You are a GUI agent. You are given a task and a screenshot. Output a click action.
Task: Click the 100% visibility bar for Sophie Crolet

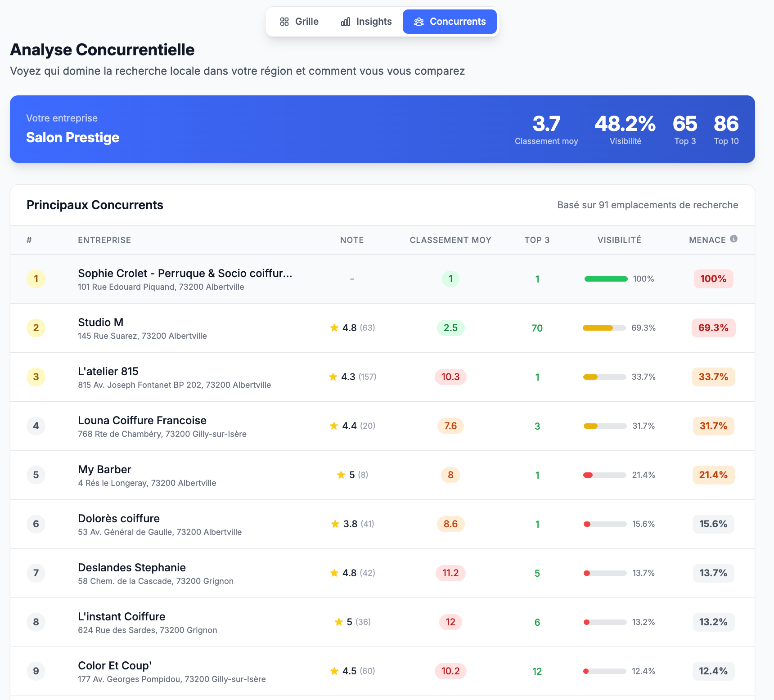point(606,279)
